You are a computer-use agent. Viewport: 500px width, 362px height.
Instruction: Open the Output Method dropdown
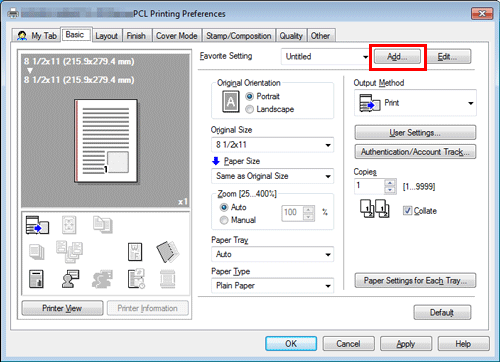point(415,103)
